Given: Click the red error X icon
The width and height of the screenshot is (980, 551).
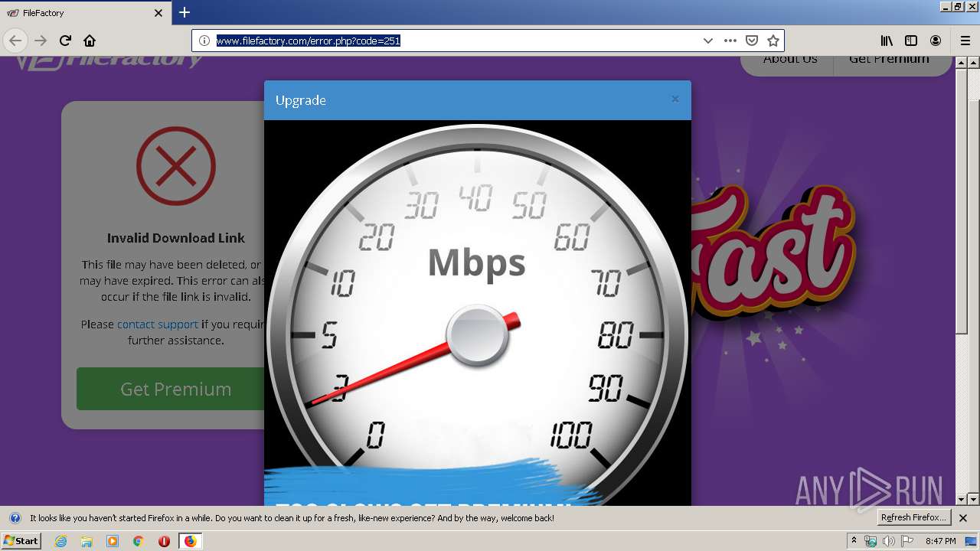Looking at the screenshot, I should 176,166.
